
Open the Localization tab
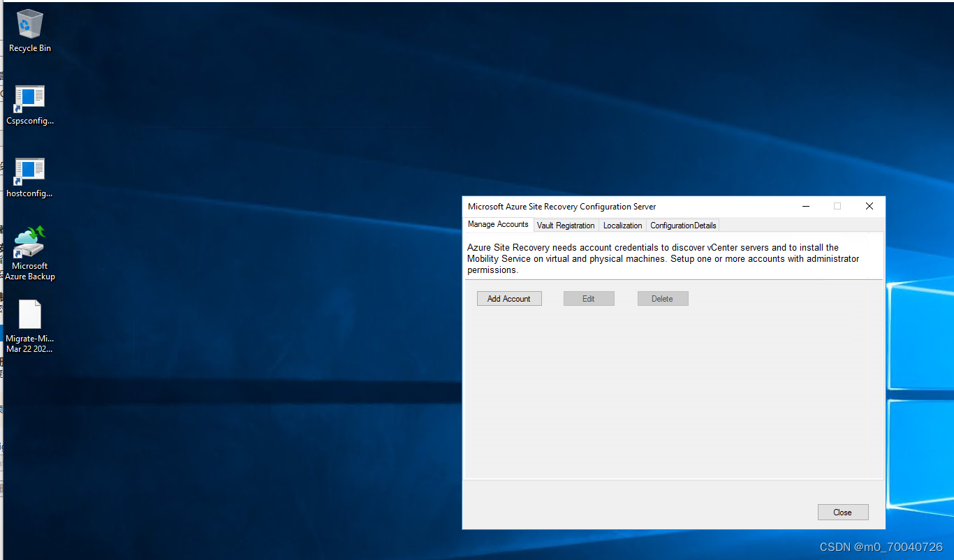[622, 226]
